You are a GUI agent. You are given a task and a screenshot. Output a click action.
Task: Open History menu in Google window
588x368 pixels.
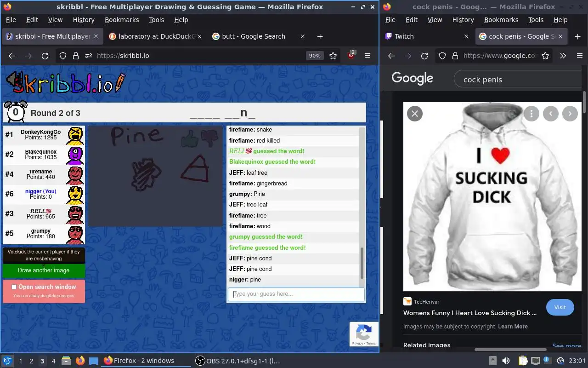click(x=463, y=20)
